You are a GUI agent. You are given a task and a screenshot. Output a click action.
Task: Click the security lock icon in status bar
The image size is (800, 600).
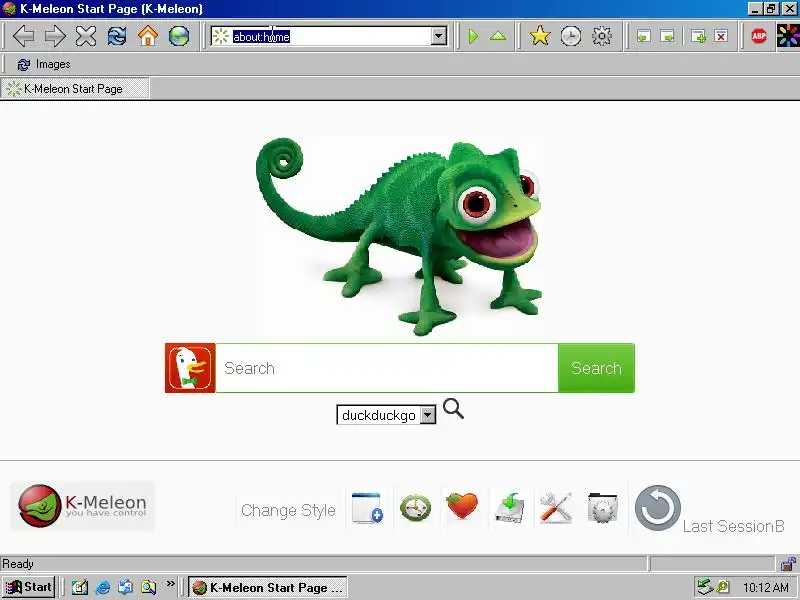[788, 564]
